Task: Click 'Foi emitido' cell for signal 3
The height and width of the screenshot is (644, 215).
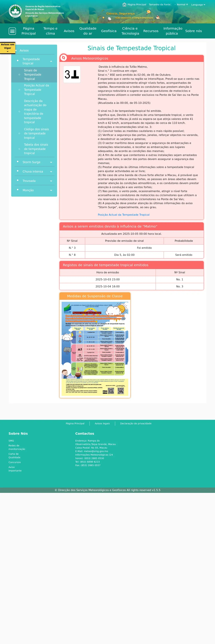Action: (x=144, y=248)
